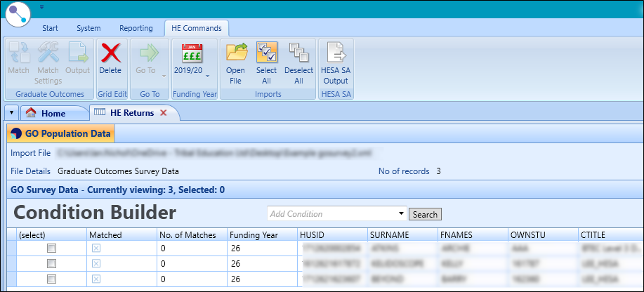Image resolution: width=644 pixels, height=292 pixels.
Task: Click the Select All icon
Action: pyautogui.click(x=266, y=53)
